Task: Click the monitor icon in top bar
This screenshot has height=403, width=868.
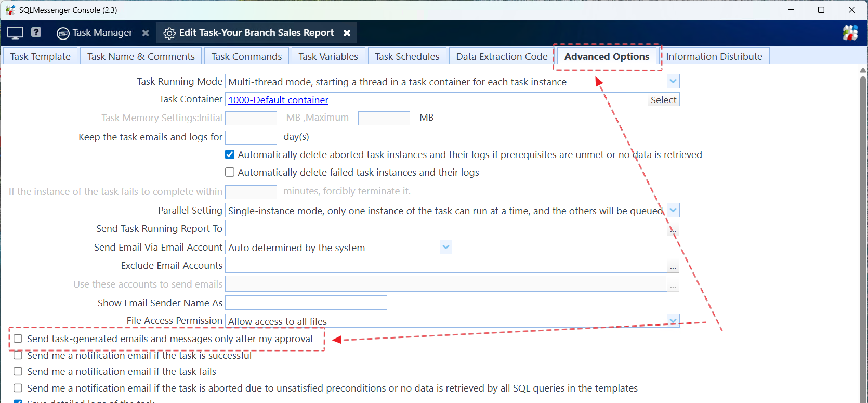Action: [15, 33]
